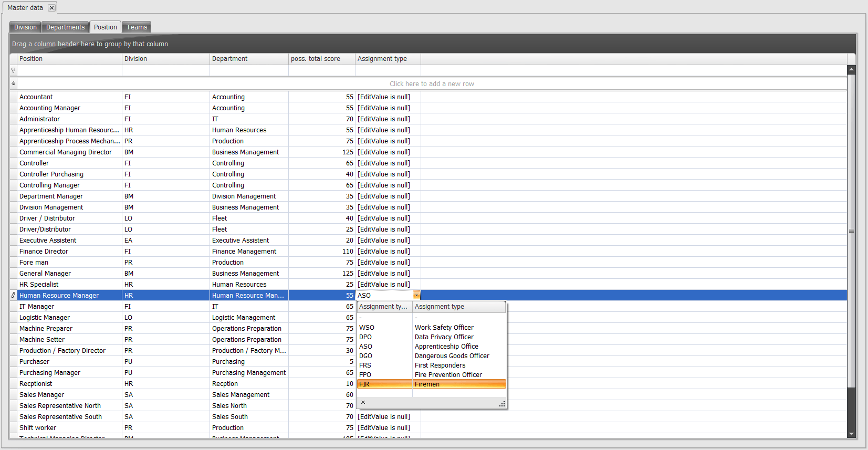The height and width of the screenshot is (450, 868).
Task: Switch to the Division tab
Action: (25, 27)
